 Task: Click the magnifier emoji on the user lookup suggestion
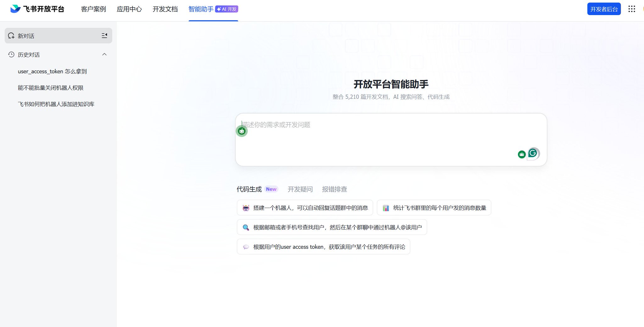coord(246,227)
